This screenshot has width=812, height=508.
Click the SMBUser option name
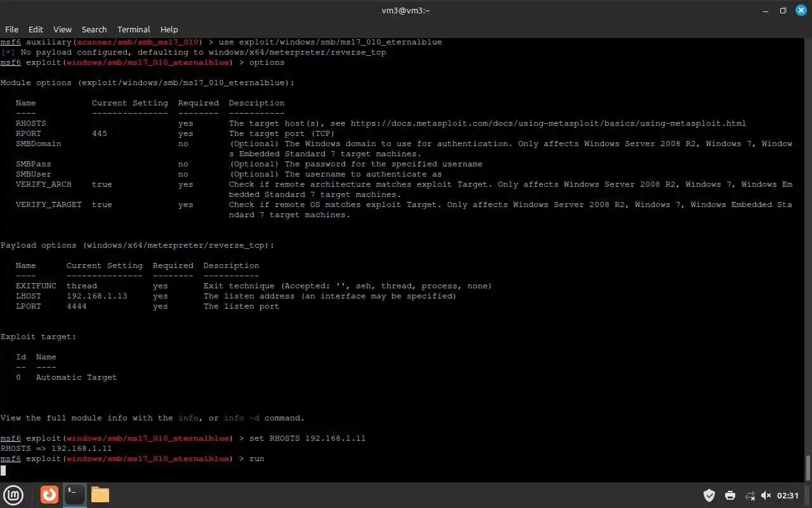[x=34, y=174]
